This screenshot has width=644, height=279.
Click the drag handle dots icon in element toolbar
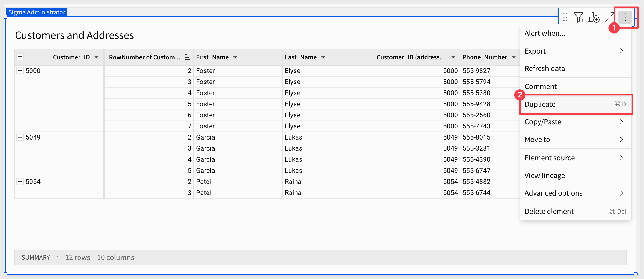(565, 17)
